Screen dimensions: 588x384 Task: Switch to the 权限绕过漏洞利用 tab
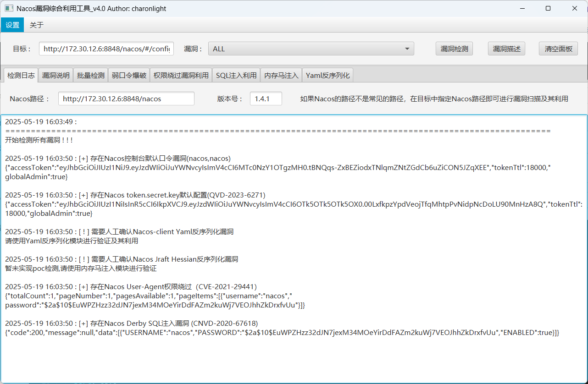pos(181,76)
